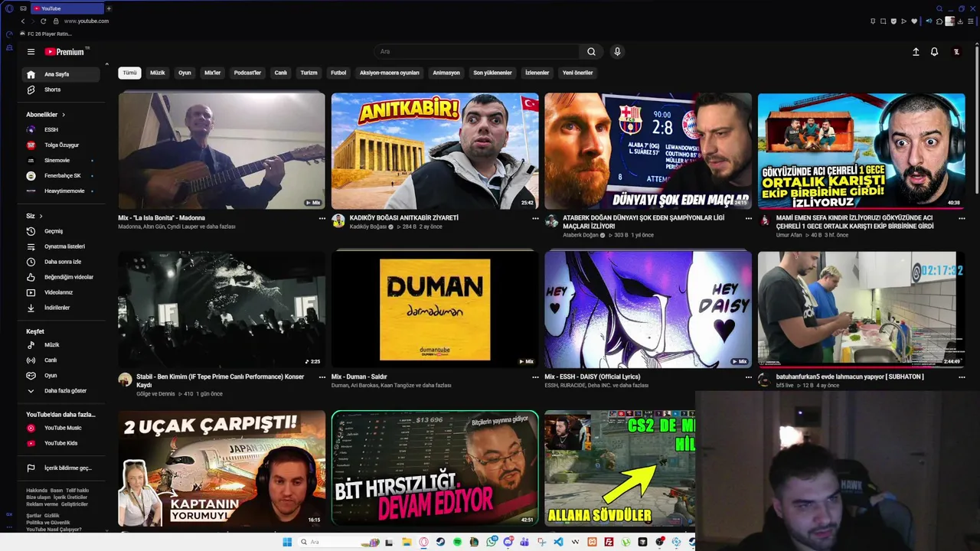
Task: Open Daha sonra izle list
Action: click(x=61, y=262)
